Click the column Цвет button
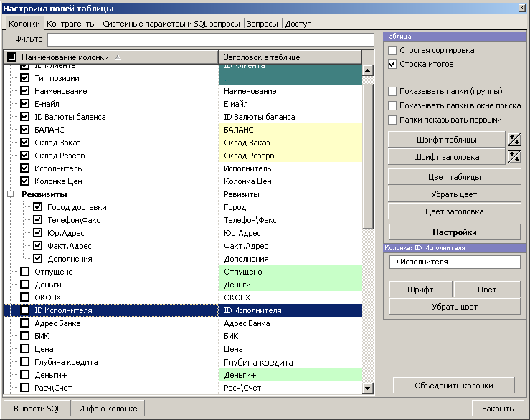The height and width of the screenshot is (420, 530). [487, 290]
